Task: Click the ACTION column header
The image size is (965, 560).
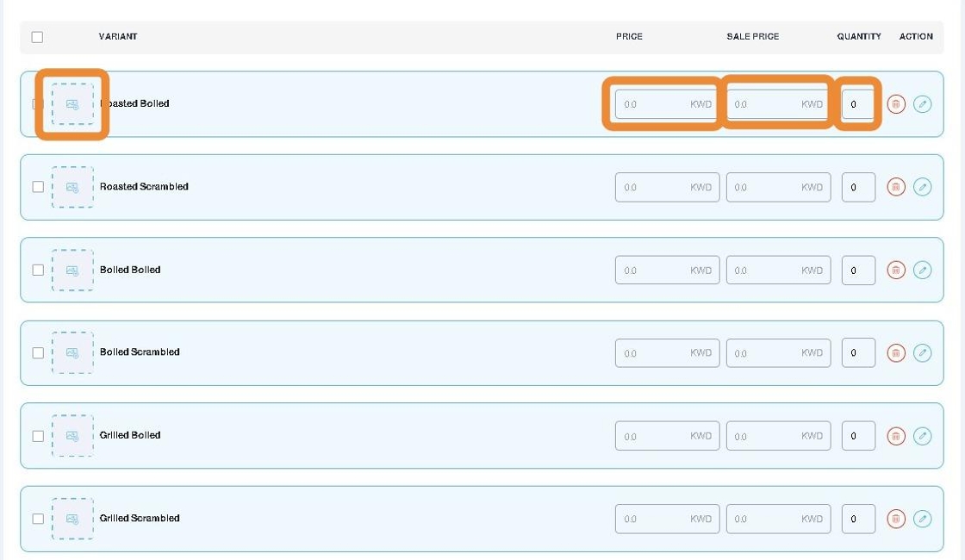Action: coord(916,36)
